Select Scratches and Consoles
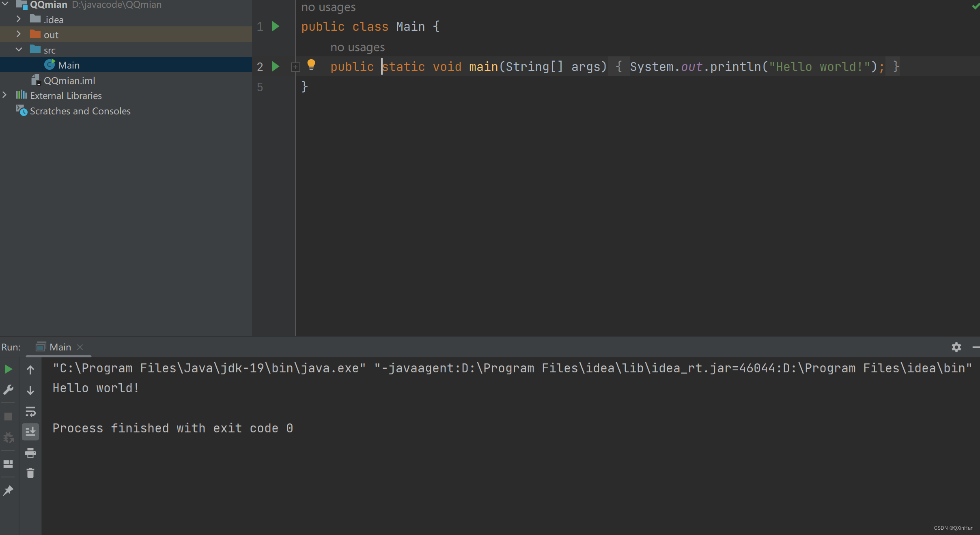 pyautogui.click(x=126, y=111)
